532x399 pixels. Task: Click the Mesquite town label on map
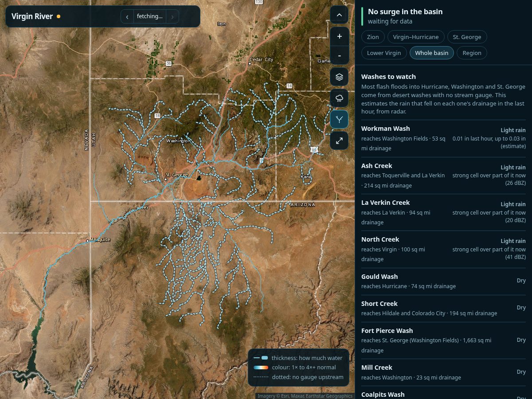[100, 240]
